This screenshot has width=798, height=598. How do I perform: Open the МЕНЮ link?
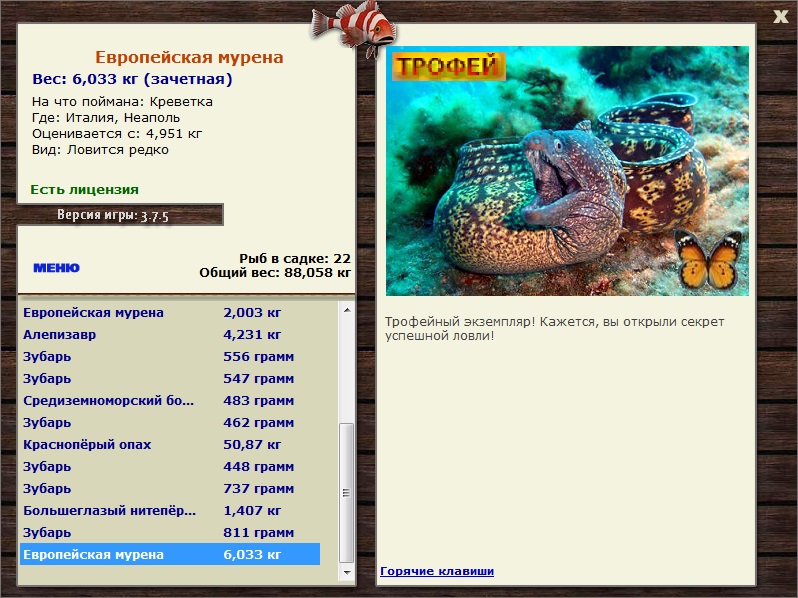click(56, 268)
